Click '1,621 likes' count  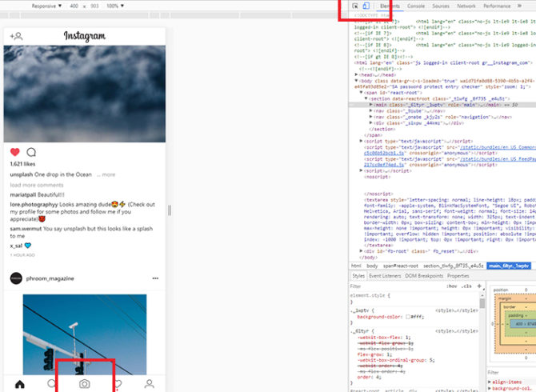click(x=22, y=164)
